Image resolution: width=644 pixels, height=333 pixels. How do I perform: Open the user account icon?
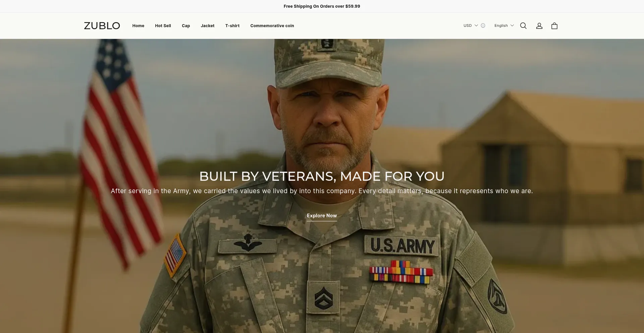[x=539, y=26]
